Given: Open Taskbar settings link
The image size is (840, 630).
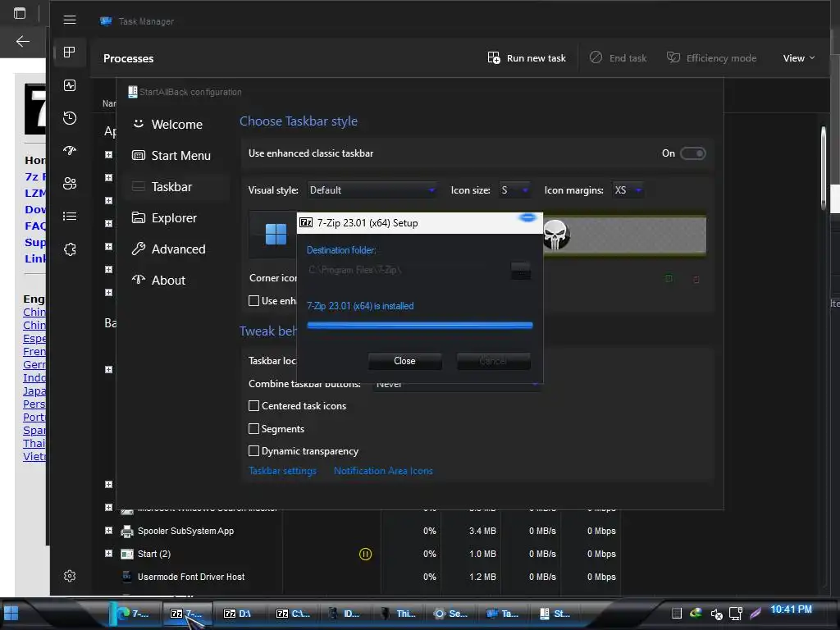Looking at the screenshot, I should point(282,471).
